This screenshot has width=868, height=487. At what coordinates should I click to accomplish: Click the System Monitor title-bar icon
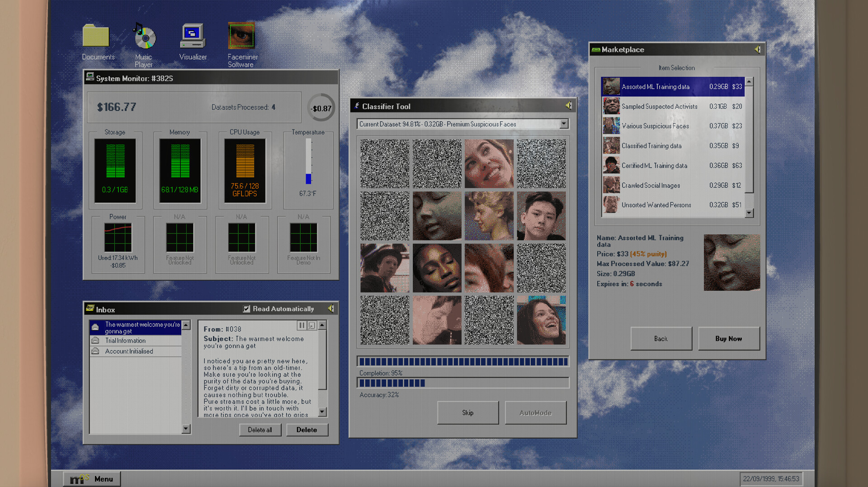(x=89, y=77)
